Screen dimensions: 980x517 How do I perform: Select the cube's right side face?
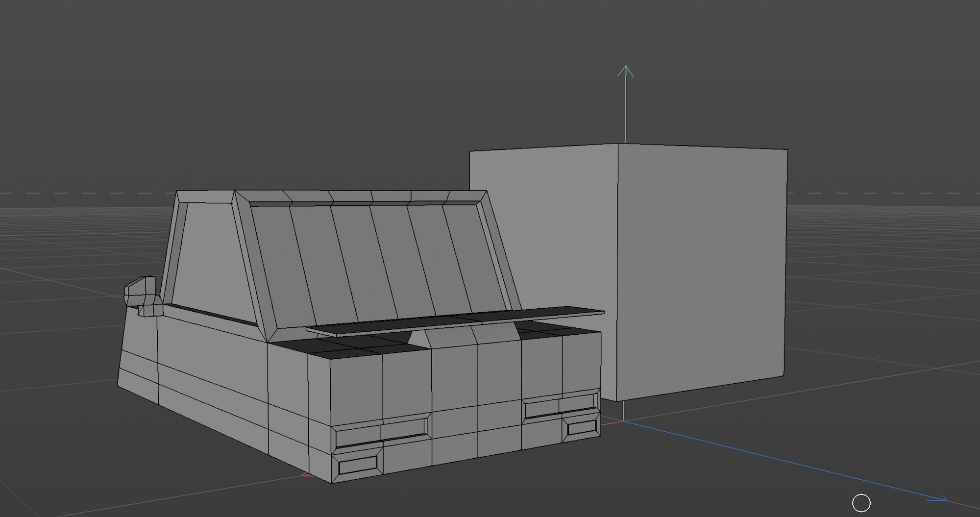point(701,270)
